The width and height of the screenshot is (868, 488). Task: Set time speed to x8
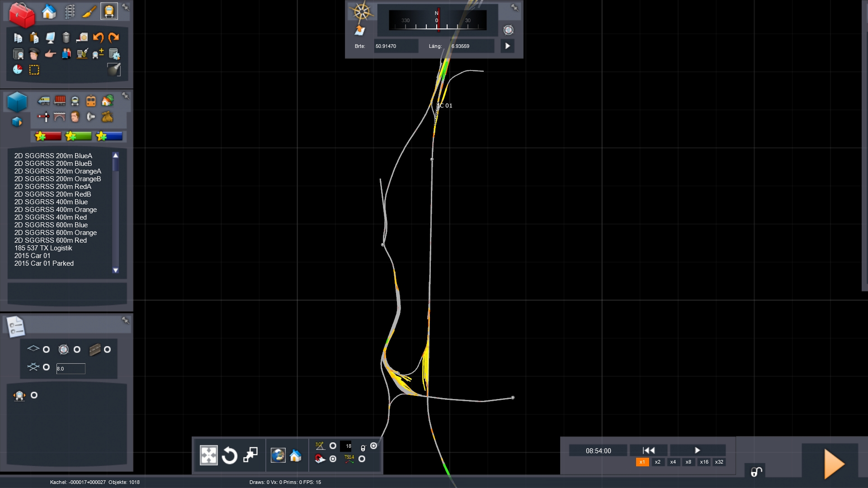pos(688,462)
